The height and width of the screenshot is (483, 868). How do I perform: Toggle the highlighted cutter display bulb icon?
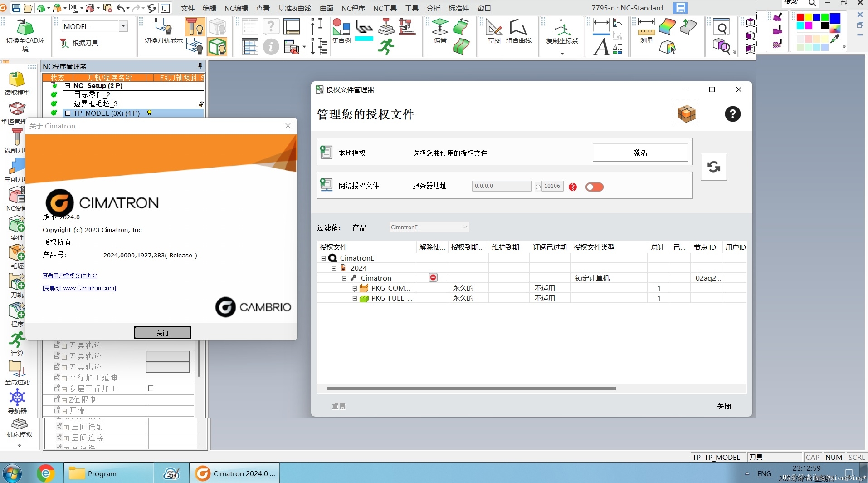195,27
